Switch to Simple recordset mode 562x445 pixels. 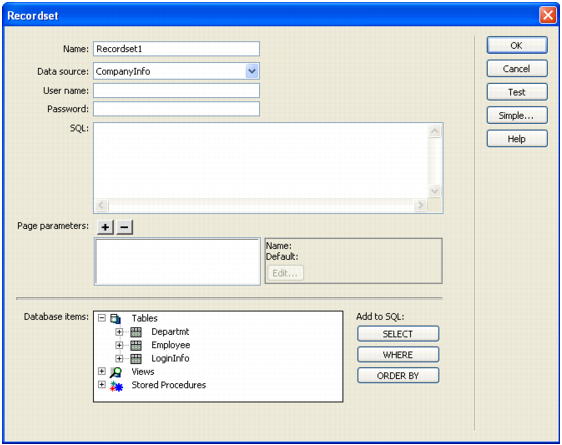click(517, 115)
